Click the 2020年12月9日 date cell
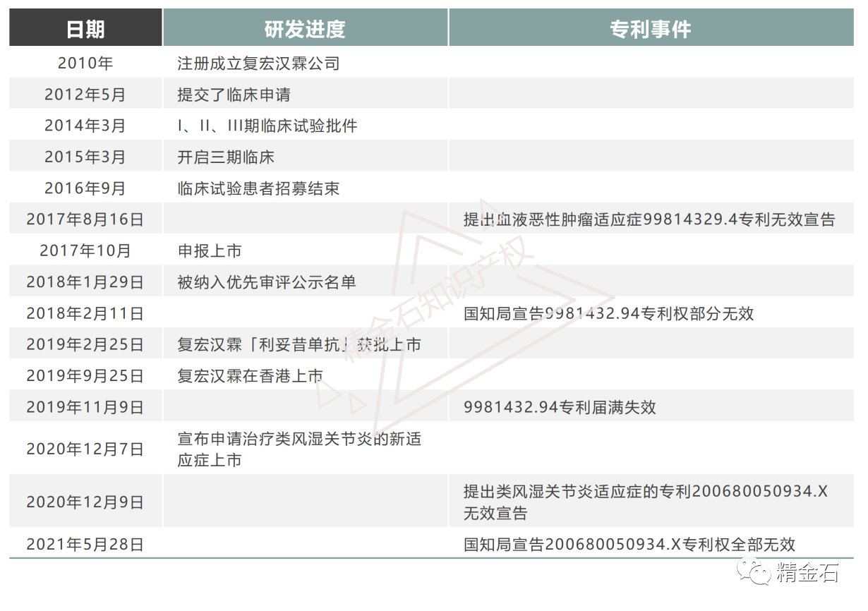 (85, 501)
